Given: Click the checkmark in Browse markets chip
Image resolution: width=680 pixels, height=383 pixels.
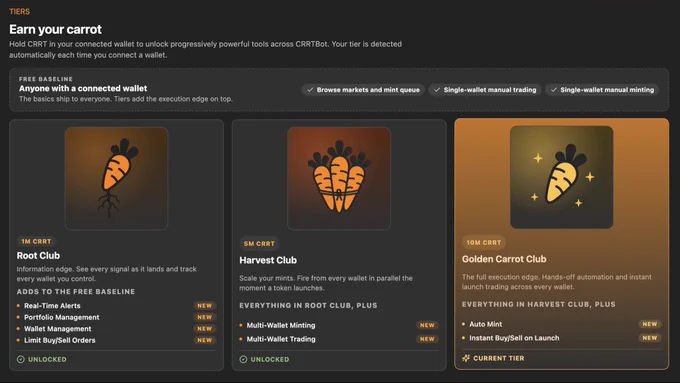Looking at the screenshot, I should 310,90.
